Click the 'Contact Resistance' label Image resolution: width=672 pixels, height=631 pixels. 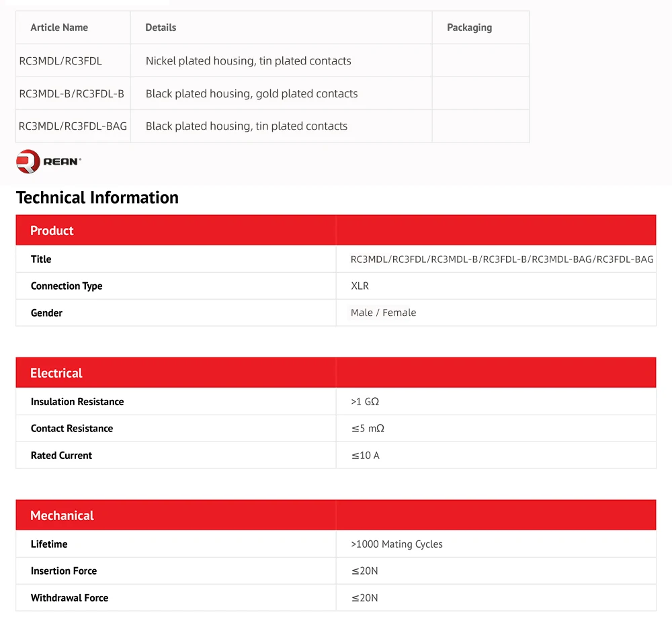click(x=72, y=429)
